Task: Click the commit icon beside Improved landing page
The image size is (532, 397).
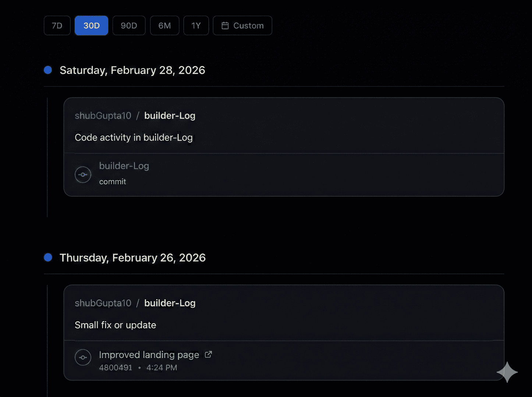Action: point(83,357)
